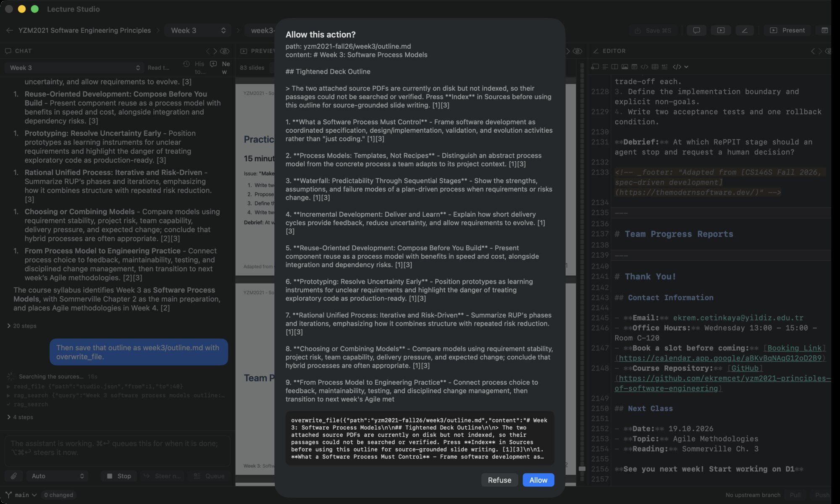Open the GitHub repository link in editor
This screenshot has height=504, width=840.
[745, 368]
